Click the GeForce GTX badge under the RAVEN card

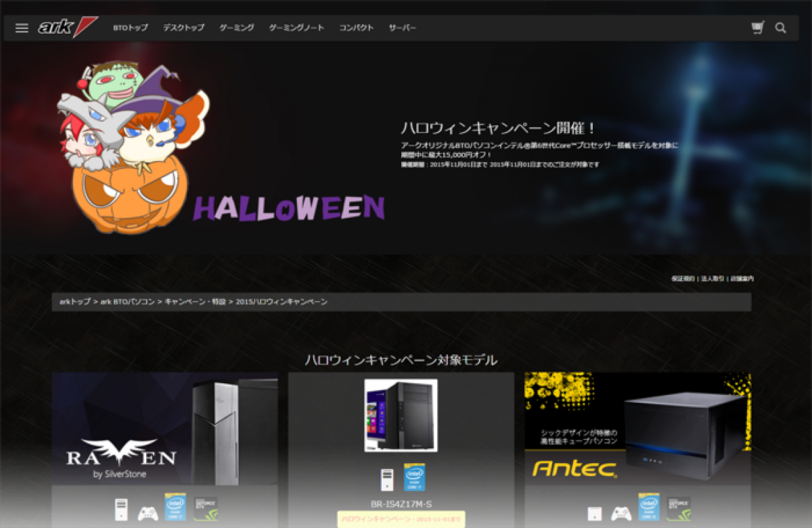(x=206, y=509)
